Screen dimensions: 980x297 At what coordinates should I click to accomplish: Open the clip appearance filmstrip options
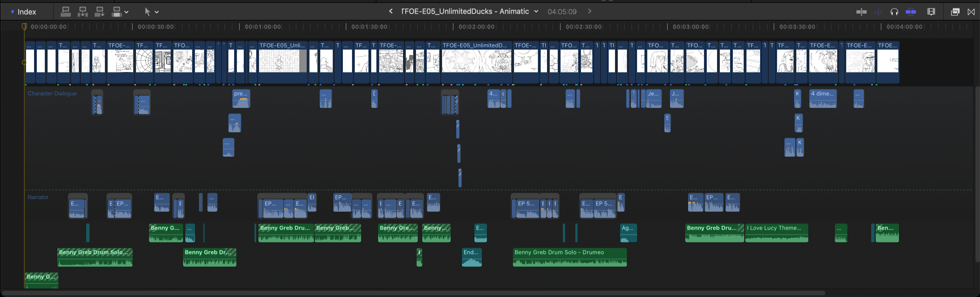tap(931, 11)
